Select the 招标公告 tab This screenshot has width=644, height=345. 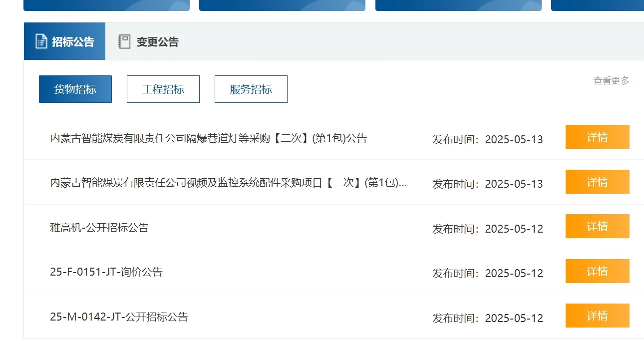(64, 41)
